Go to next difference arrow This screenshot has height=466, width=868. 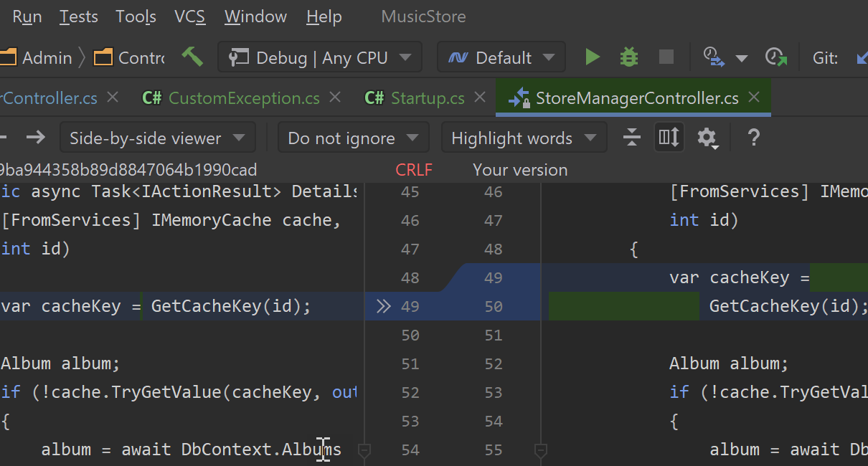coord(36,138)
